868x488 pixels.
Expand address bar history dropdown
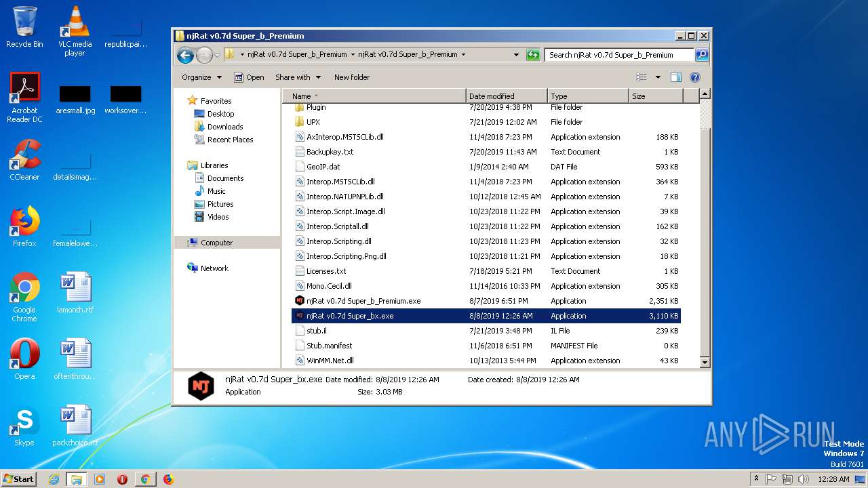(x=516, y=55)
